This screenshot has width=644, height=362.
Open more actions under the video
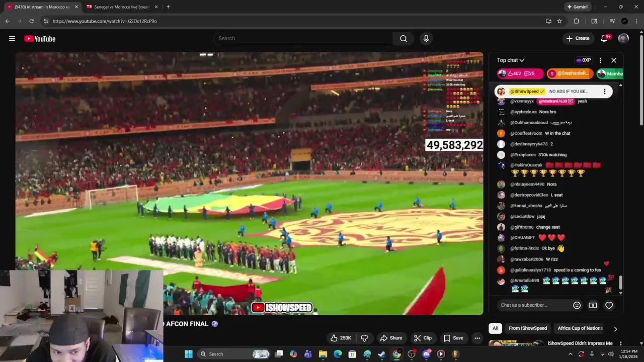477,338
